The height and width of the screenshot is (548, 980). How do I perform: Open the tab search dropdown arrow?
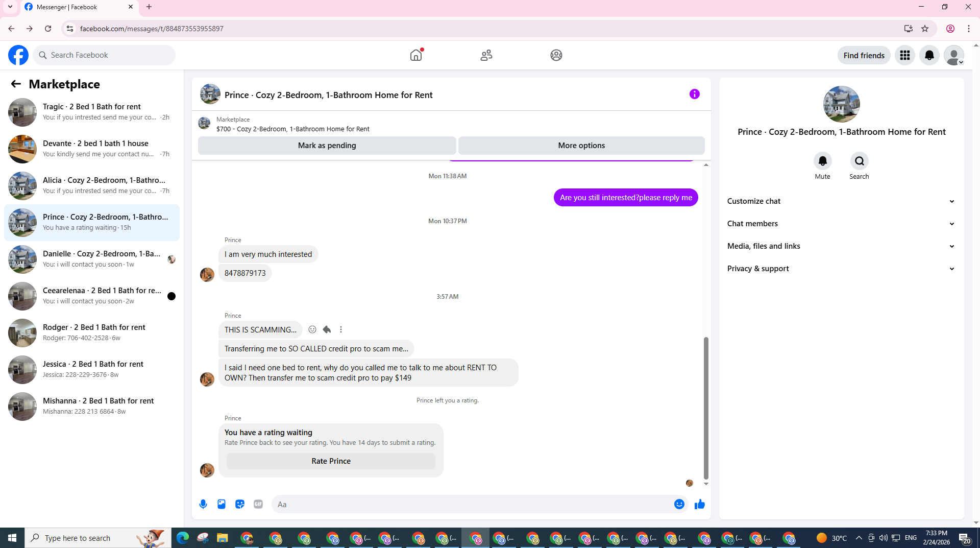(10, 7)
